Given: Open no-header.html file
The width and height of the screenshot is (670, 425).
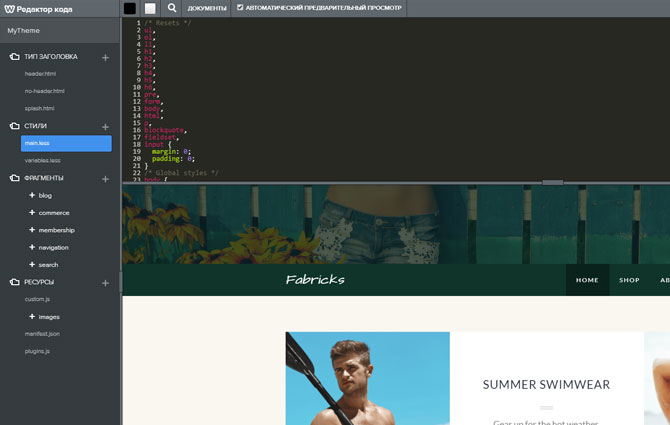Looking at the screenshot, I should coord(44,91).
